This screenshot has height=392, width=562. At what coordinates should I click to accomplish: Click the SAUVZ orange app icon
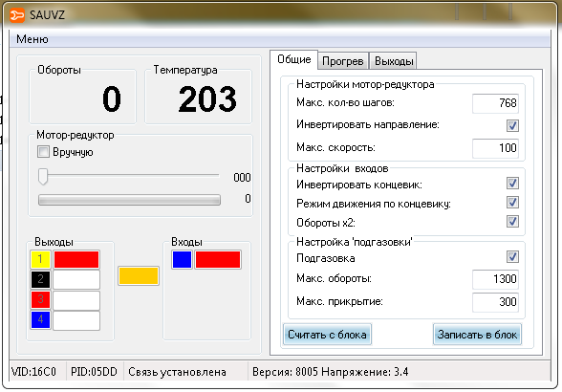pos(17,15)
